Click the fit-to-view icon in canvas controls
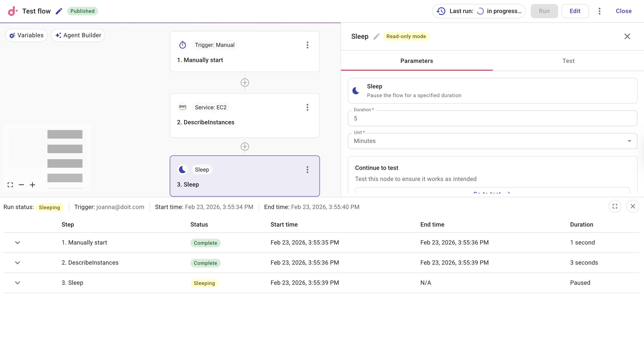This screenshot has height=338, width=644. point(10,185)
